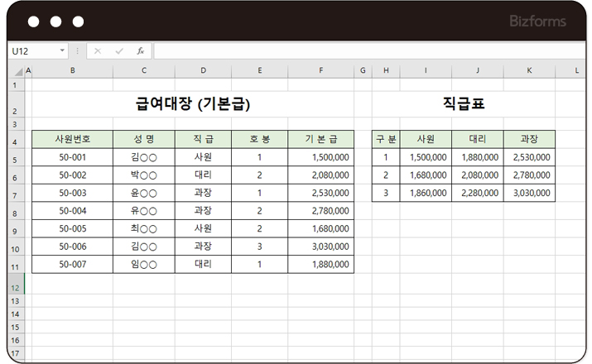Click the Select All corner triangle
The width and height of the screenshot is (592, 364).
(x=18, y=71)
